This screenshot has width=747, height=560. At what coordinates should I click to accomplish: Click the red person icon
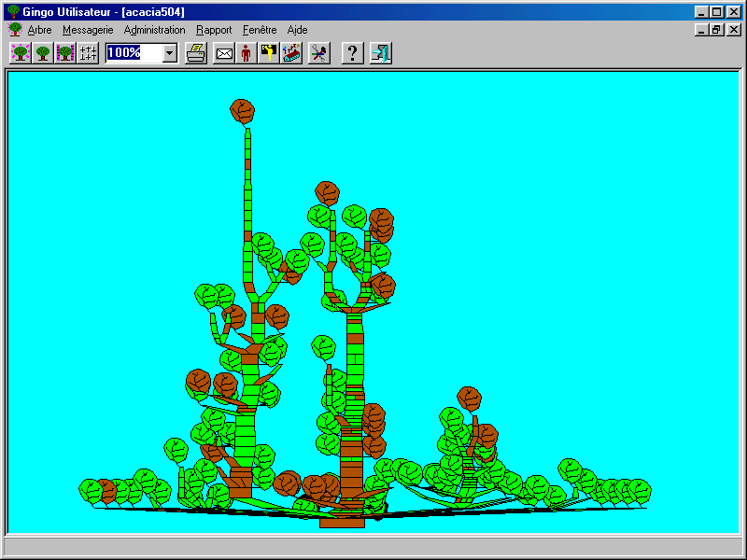(x=247, y=53)
